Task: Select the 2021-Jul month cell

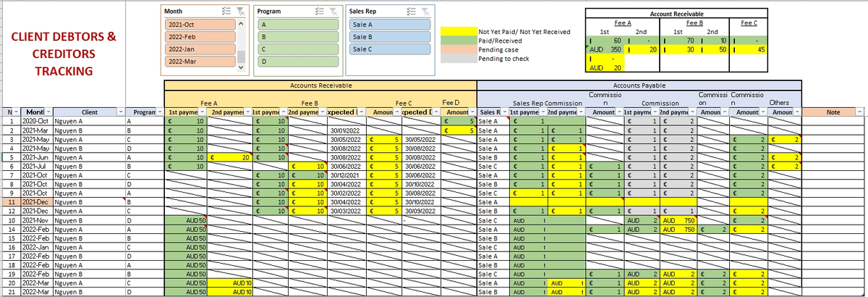Action: [x=36, y=166]
